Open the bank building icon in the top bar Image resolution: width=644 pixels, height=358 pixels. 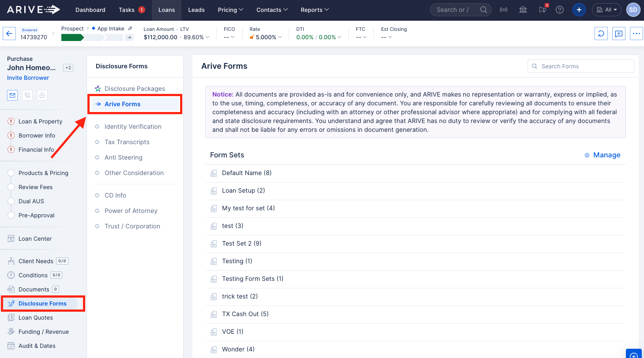pyautogui.click(x=523, y=10)
